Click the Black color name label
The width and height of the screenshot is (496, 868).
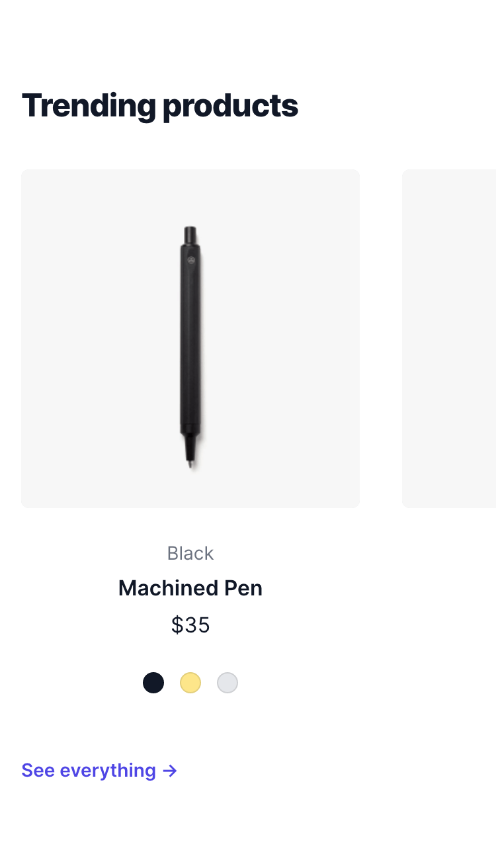[x=190, y=553]
